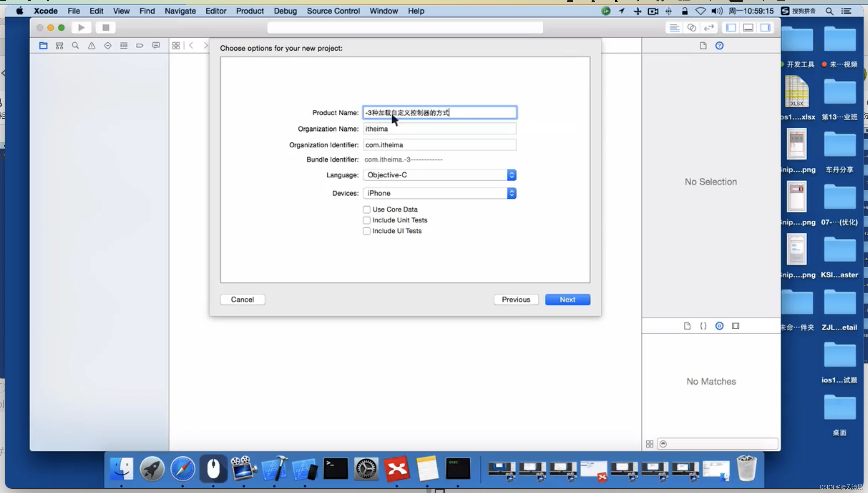Open the Source Control menu

coord(333,11)
